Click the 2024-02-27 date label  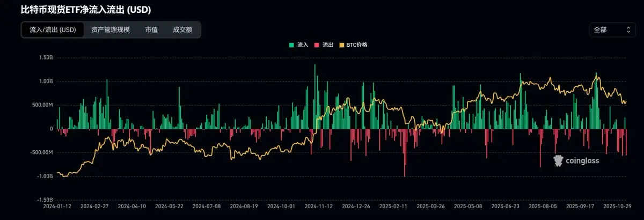click(x=94, y=206)
